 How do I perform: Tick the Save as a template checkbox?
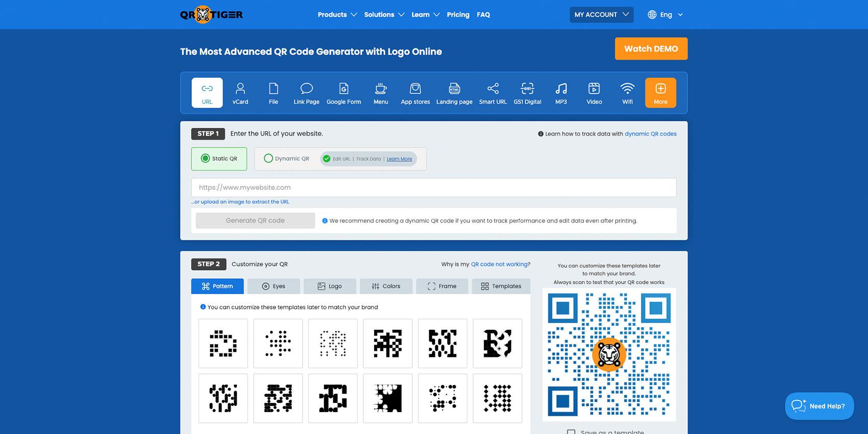tap(572, 432)
